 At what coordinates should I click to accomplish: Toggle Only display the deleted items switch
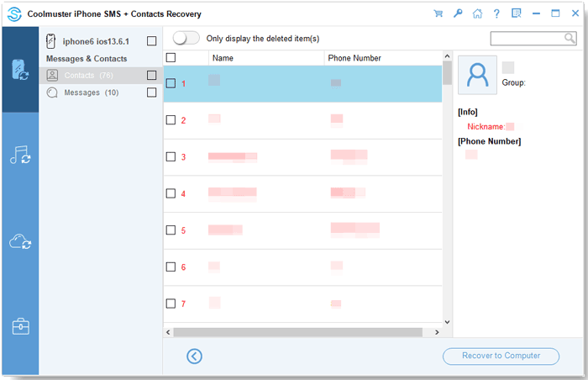pyautogui.click(x=186, y=38)
